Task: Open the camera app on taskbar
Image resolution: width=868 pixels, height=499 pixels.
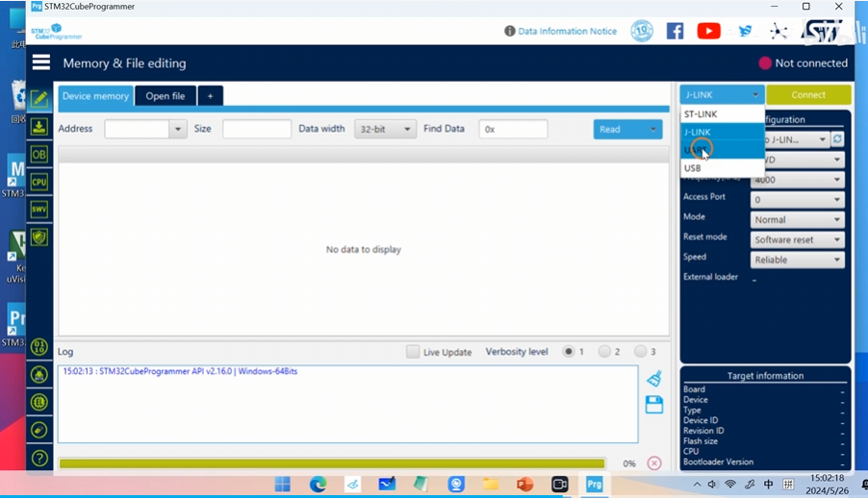Action: click(x=560, y=485)
